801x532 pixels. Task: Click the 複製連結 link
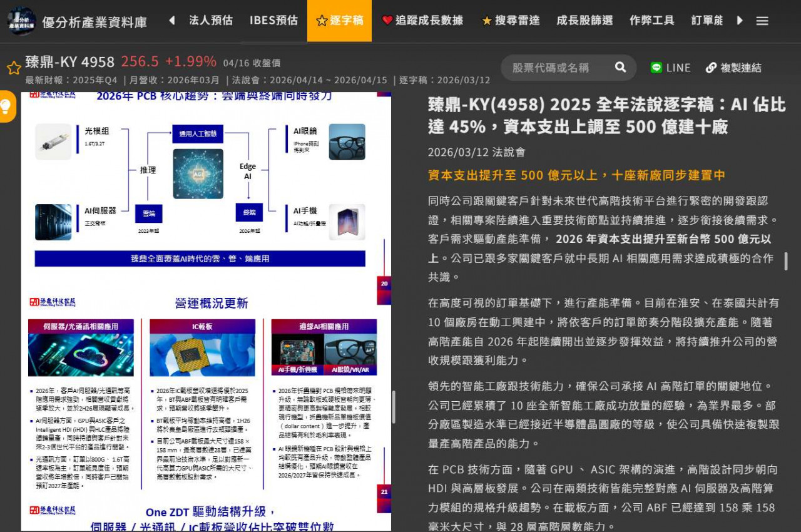tap(740, 68)
